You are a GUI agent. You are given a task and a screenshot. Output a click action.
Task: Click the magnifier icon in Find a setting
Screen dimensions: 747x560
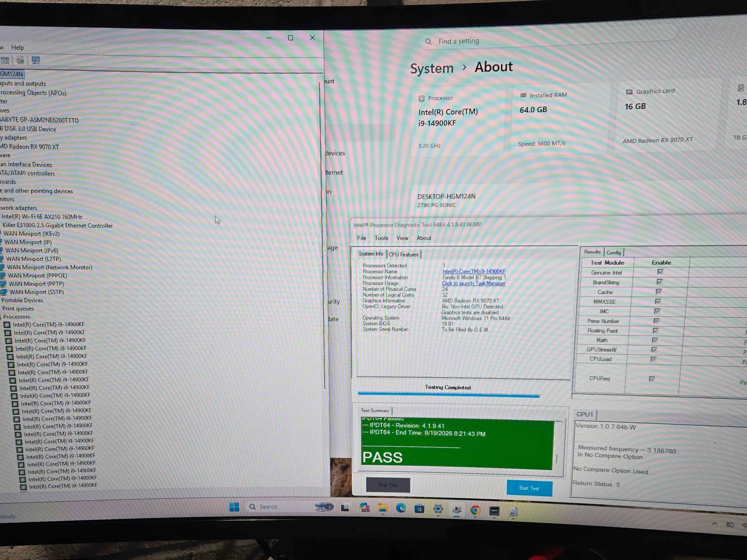coord(429,42)
